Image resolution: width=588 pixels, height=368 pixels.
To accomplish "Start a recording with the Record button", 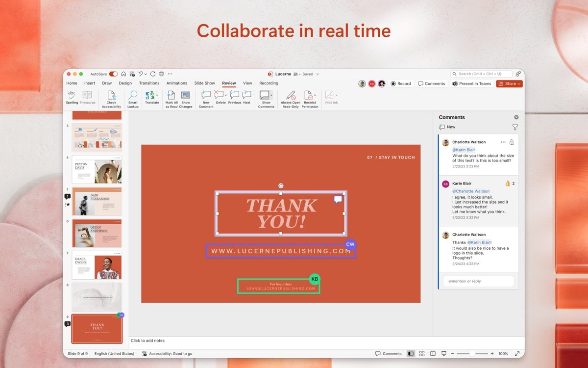I will pos(401,83).
